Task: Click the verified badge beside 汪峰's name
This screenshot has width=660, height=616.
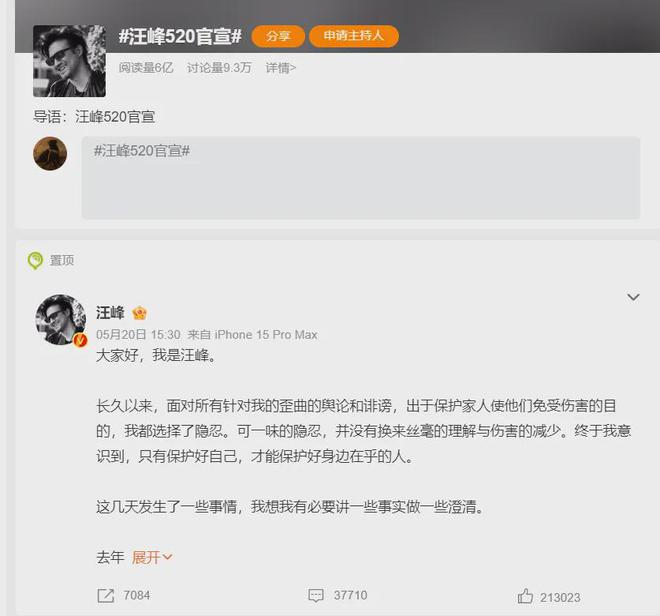Action: pos(139,313)
